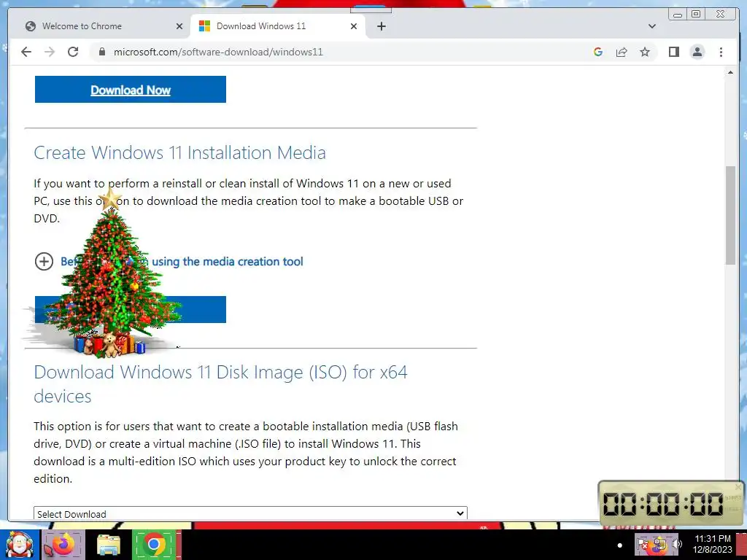Click the forward navigation arrow
This screenshot has width=747, height=560.
coord(50,52)
